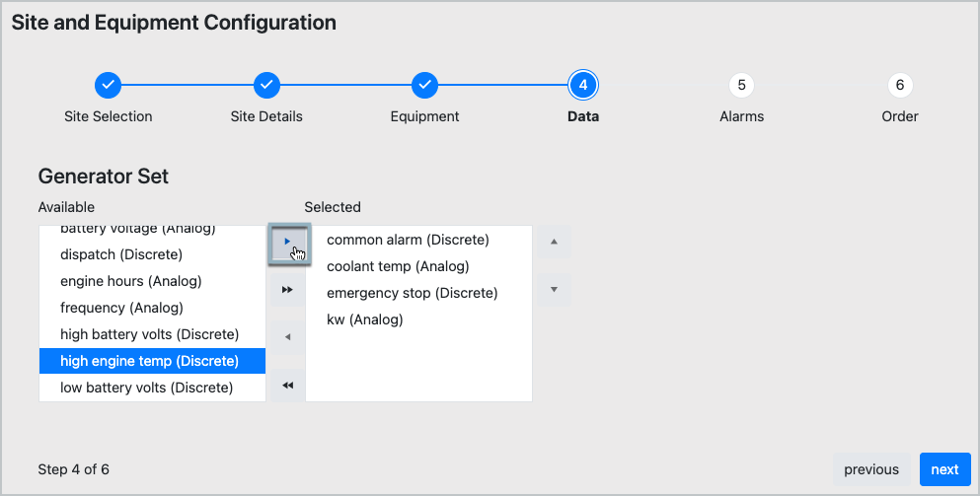This screenshot has width=980, height=496.
Task: Select common alarm (Discrete) in Selected list
Action: coord(408,240)
